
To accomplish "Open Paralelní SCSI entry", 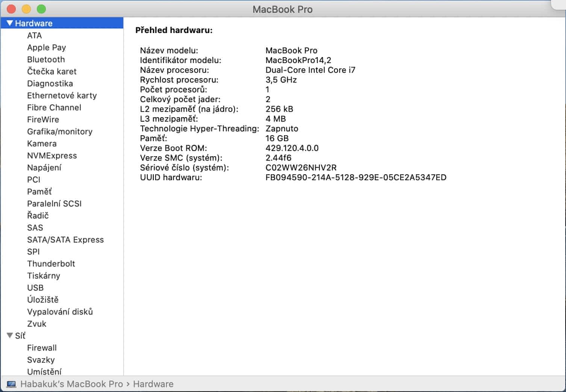I will click(54, 204).
